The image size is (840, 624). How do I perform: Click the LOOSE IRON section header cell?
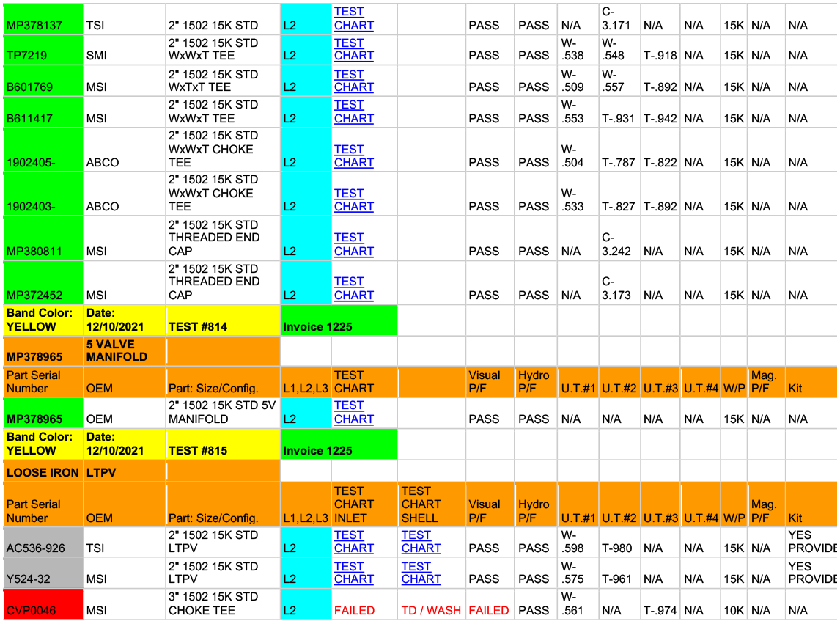pyautogui.click(x=43, y=472)
